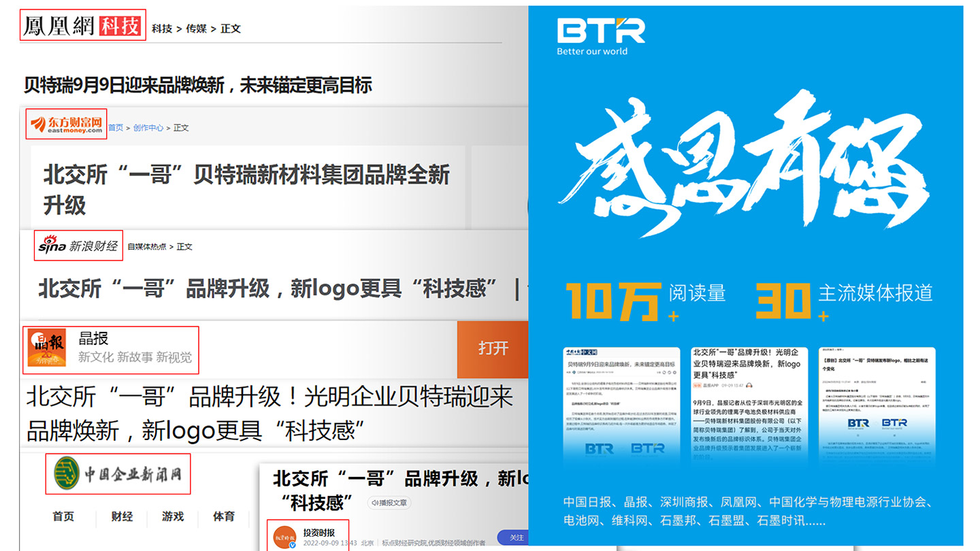The width and height of the screenshot is (980, 551).
Task: Click the 播报文章 speaker button
Action: [x=389, y=503]
